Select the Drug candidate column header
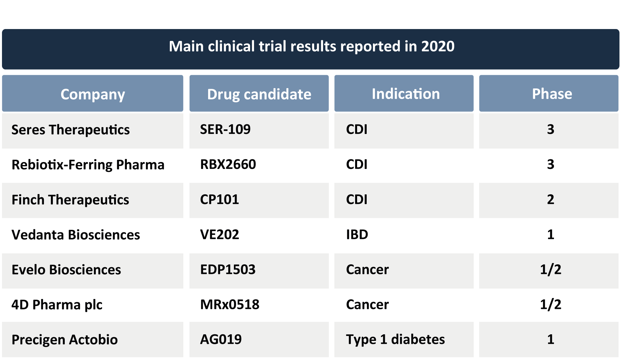 coord(259,94)
